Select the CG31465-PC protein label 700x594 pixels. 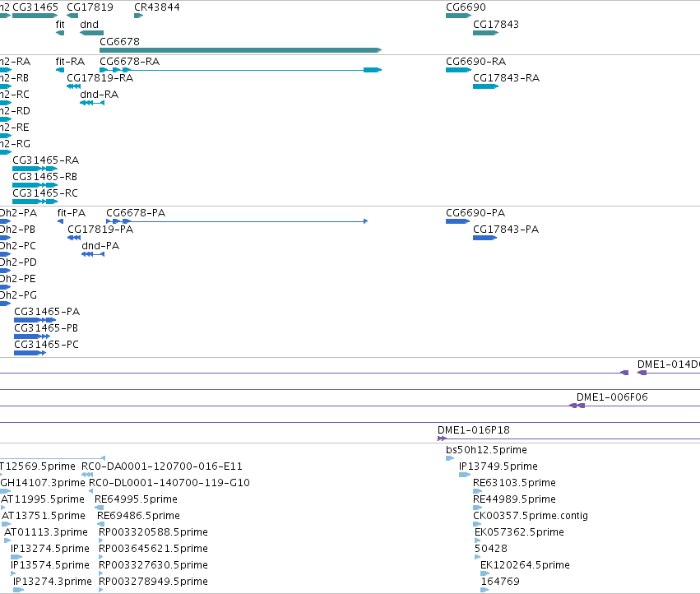point(46,345)
